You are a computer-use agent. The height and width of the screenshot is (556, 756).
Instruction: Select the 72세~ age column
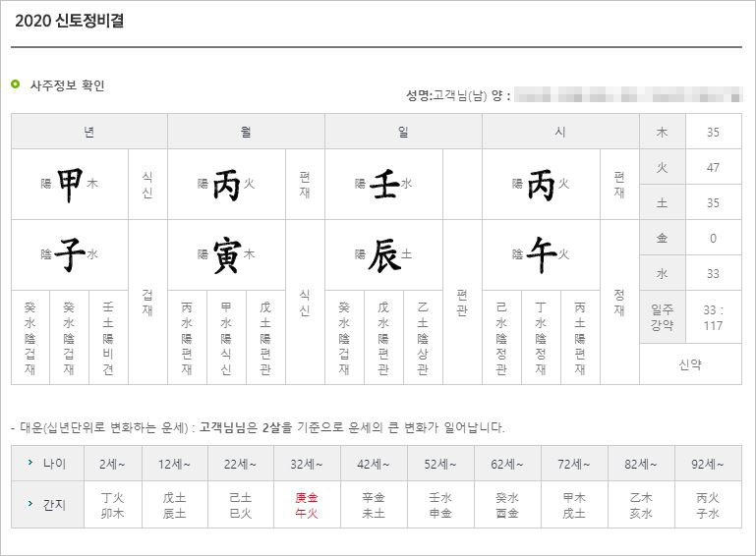click(x=574, y=464)
